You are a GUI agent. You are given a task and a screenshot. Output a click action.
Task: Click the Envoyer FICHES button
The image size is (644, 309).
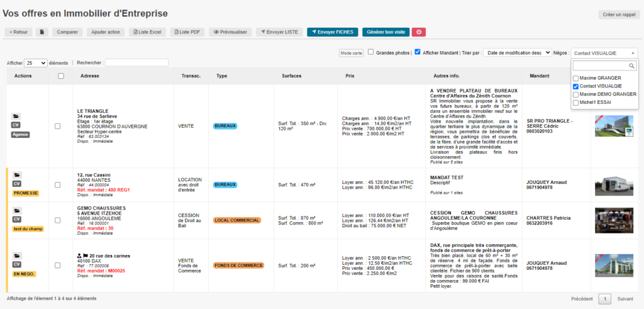pos(332,31)
